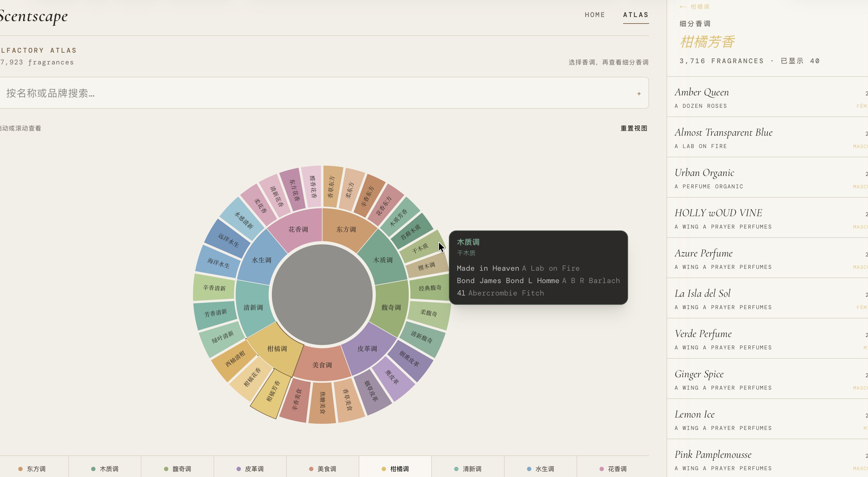
Task: Click the 皮革调 inner wheel segment
Action: [x=367, y=348]
